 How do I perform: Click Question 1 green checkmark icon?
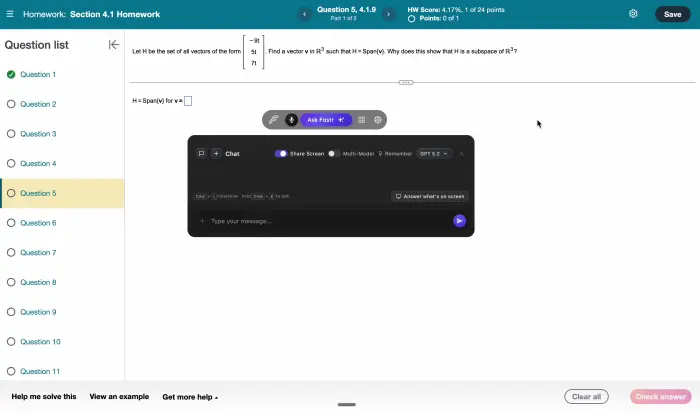(x=11, y=75)
